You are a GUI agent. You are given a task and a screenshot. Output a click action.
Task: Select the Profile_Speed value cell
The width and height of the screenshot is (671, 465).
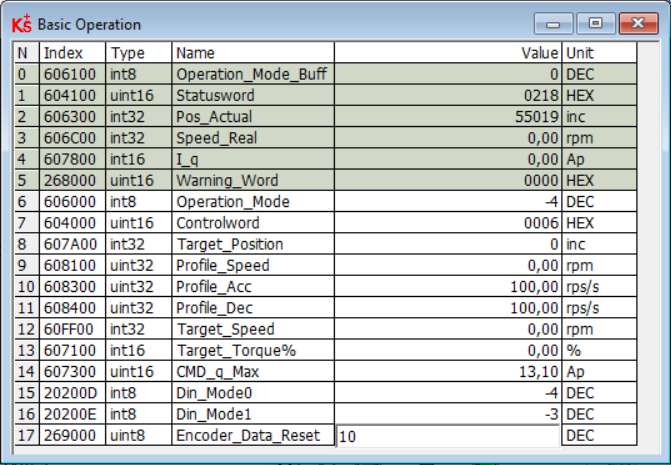point(447,266)
